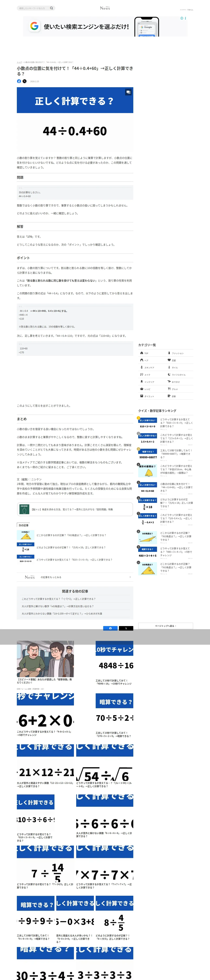Open recommended article 270÷5÷2÷9
The image size is (210, 980).
click(x=114, y=716)
